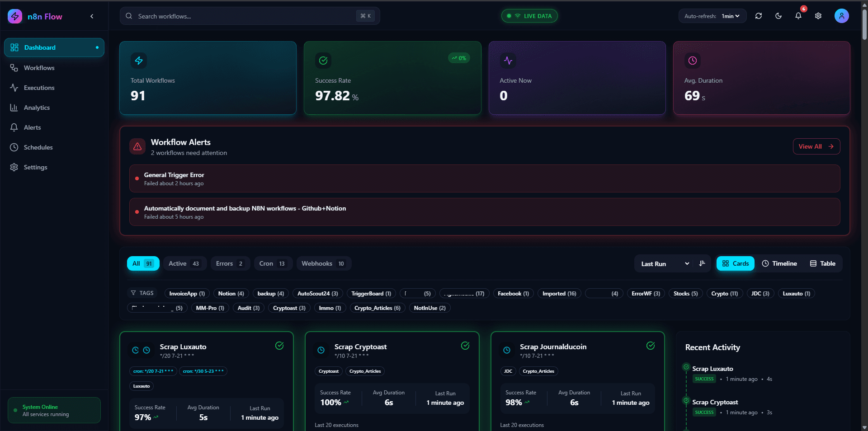Image resolution: width=868 pixels, height=431 pixels.
Task: Toggle dark mode with the moon icon
Action: tap(778, 16)
